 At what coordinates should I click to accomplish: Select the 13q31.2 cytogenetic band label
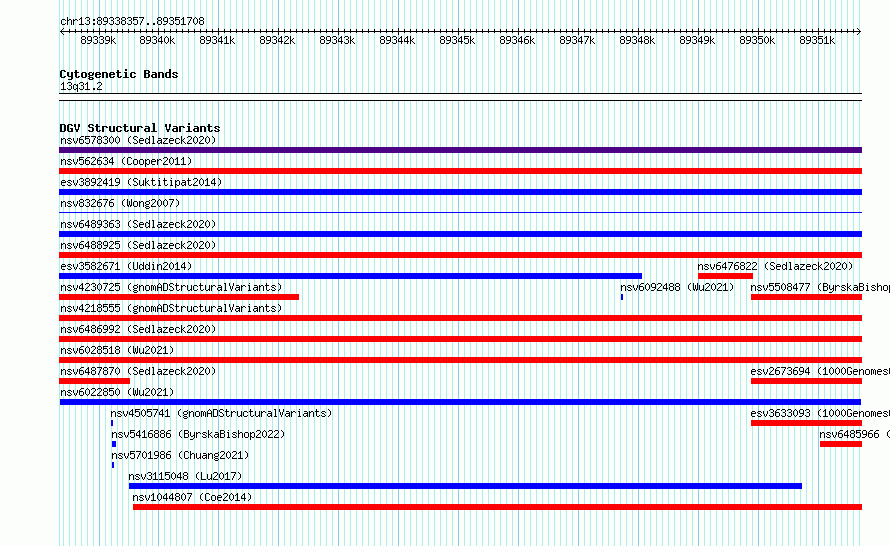[x=81, y=86]
